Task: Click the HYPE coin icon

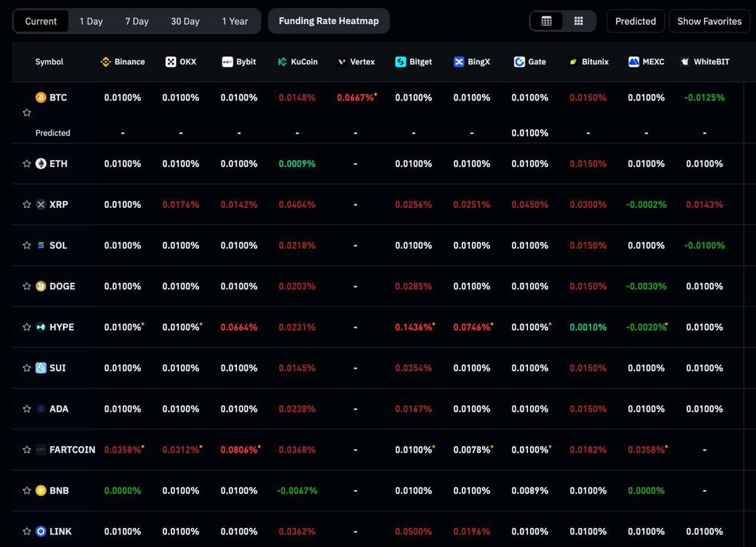Action: click(41, 327)
